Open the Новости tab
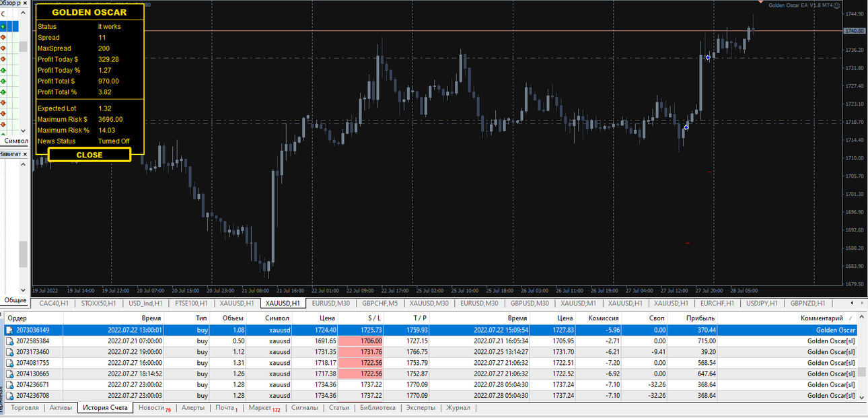 155,408
